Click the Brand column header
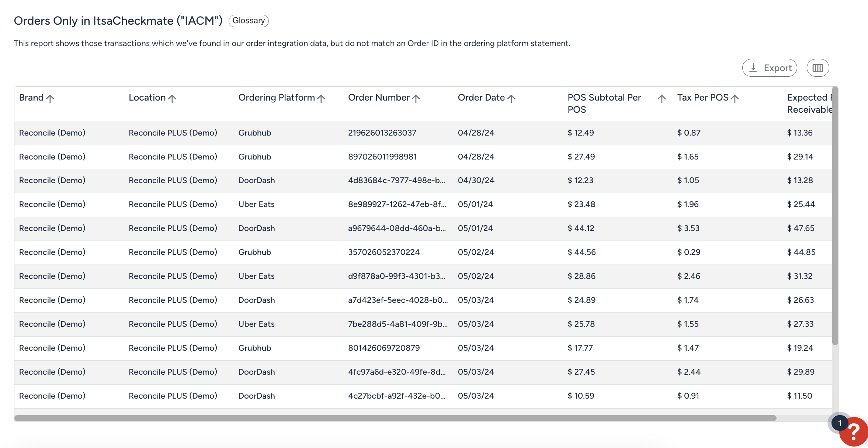 pyautogui.click(x=31, y=98)
